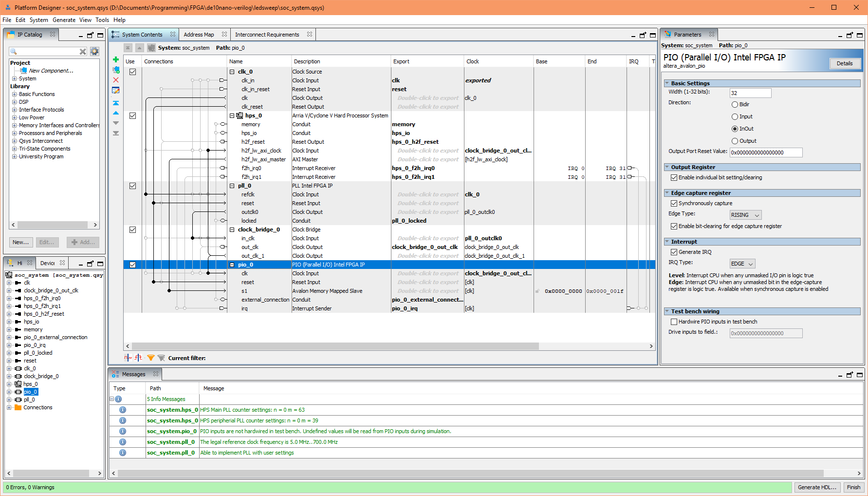The image size is (868, 496).
Task: Uncheck the Use checkbox for clk_0
Action: (x=132, y=72)
